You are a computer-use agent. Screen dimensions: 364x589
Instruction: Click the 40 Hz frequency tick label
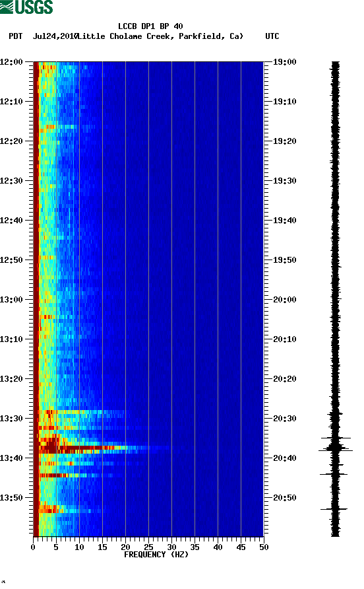click(x=218, y=547)
